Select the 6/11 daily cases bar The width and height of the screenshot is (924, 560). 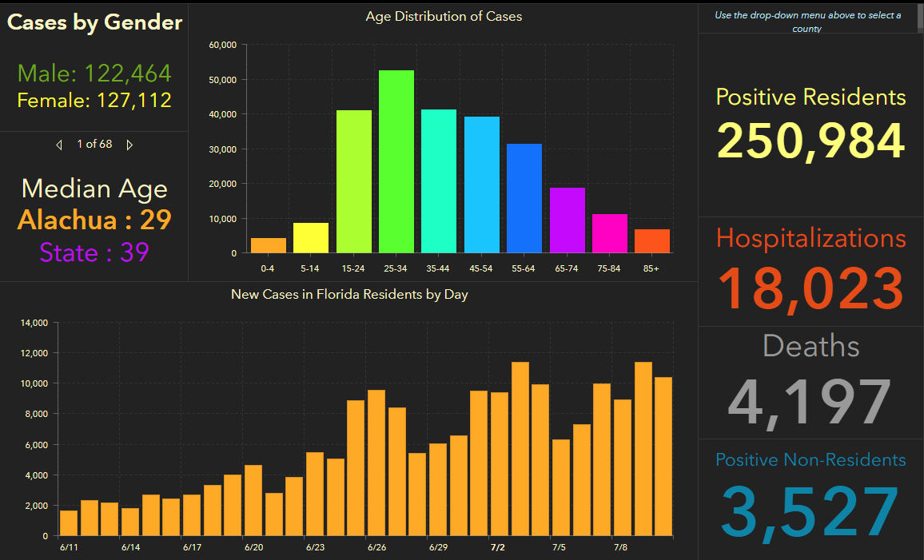69,523
